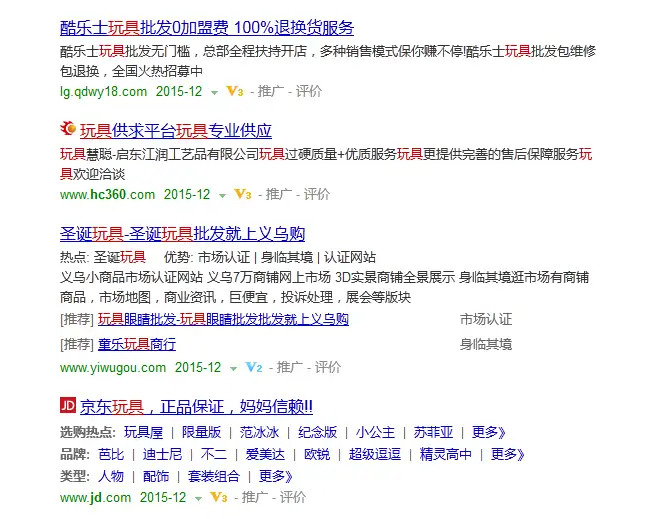Click the V3 badge for www.jd.com
The height and width of the screenshot is (519, 655).
(x=218, y=497)
